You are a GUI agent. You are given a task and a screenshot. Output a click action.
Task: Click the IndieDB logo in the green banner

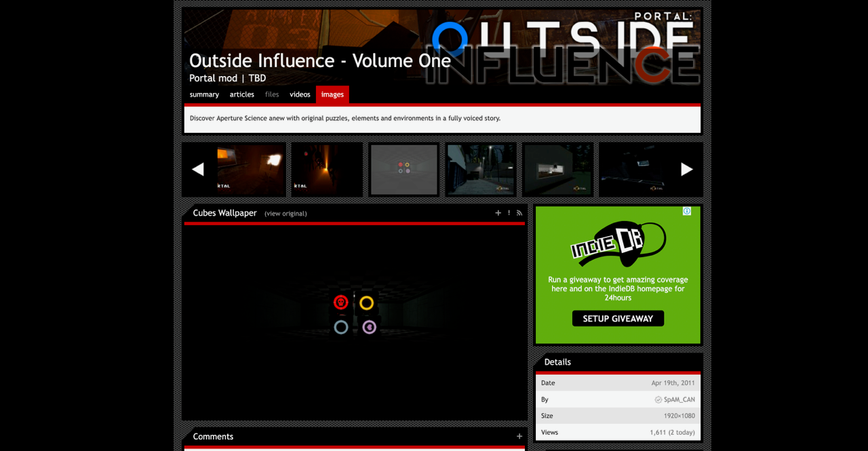[x=617, y=243]
